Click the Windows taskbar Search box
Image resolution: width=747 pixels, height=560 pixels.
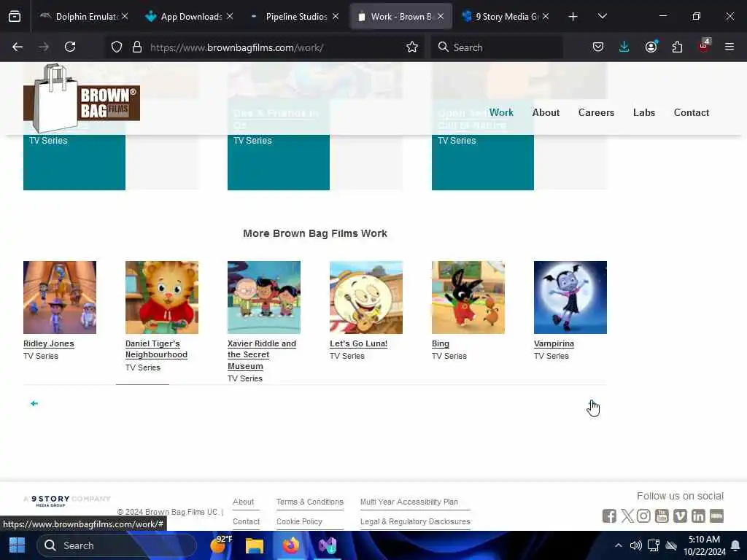coord(116,545)
